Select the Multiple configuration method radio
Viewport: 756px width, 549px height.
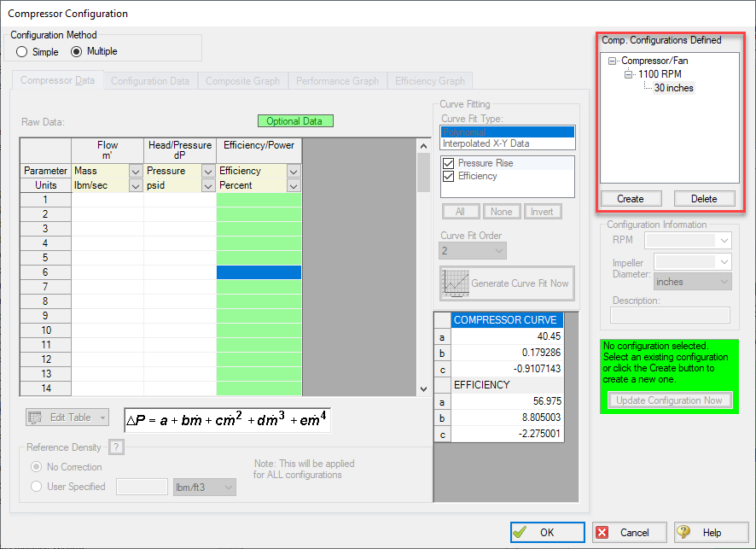[76, 51]
